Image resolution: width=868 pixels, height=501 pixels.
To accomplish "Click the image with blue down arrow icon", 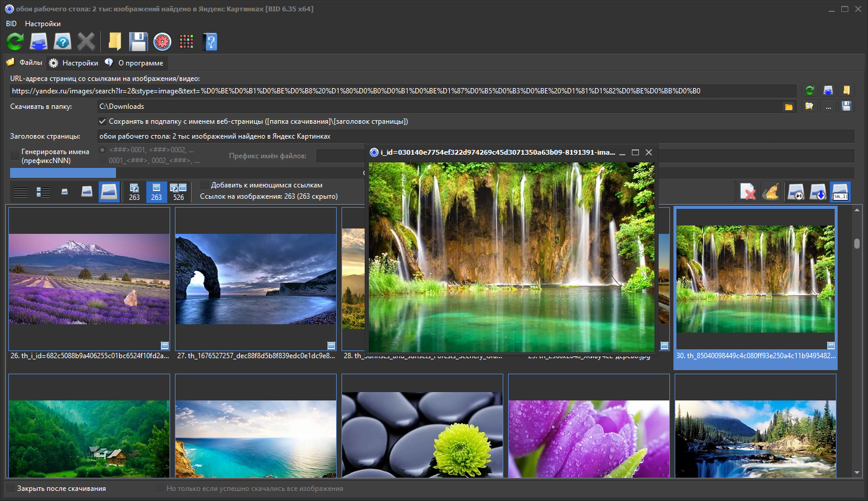I will pos(818,192).
